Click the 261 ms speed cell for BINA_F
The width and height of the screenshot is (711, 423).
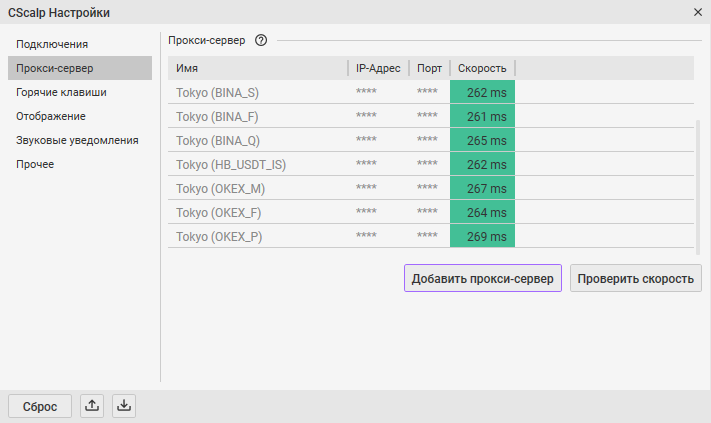pyautogui.click(x=482, y=116)
